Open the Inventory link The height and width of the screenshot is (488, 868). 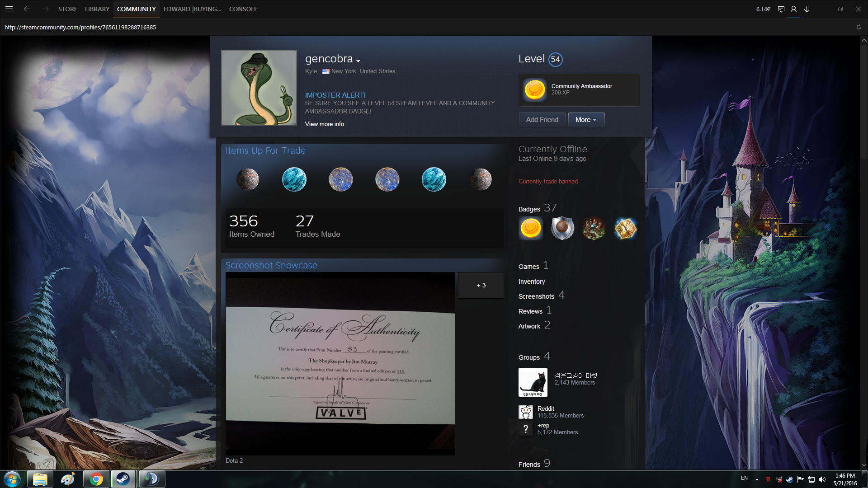tap(532, 282)
